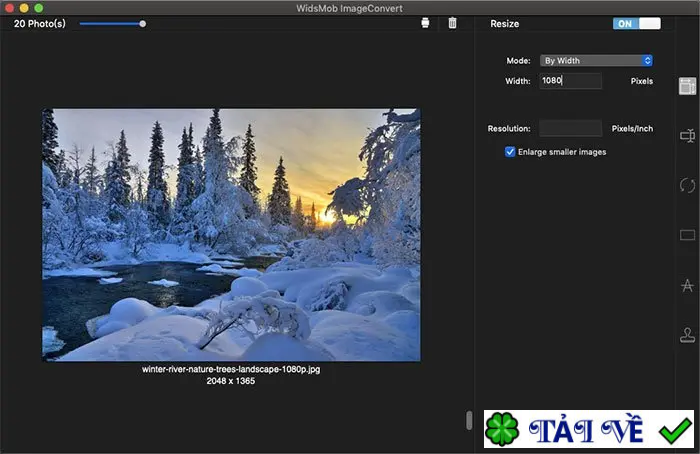Click the yellow minimize window button

click(x=24, y=7)
